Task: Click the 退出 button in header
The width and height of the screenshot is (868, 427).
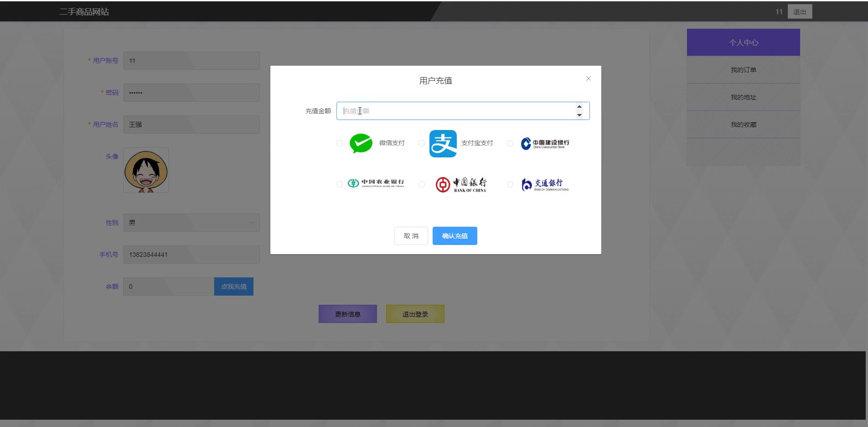Action: click(800, 12)
